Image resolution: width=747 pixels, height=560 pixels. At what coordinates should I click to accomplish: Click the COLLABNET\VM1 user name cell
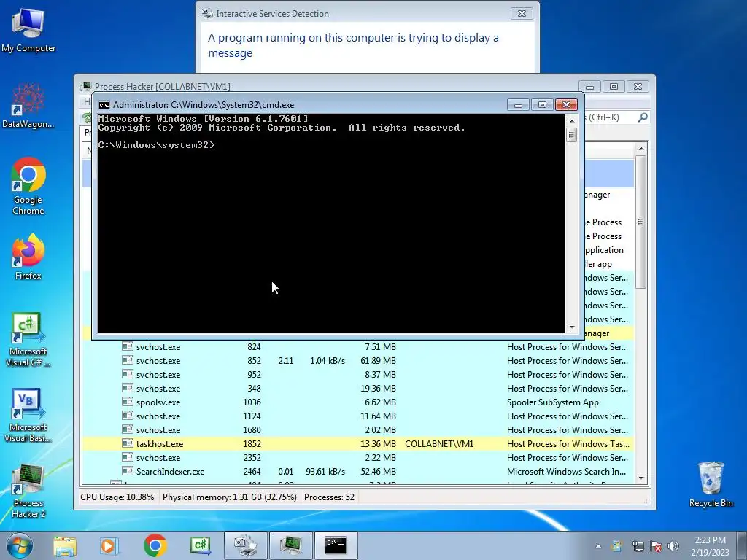coord(438,444)
